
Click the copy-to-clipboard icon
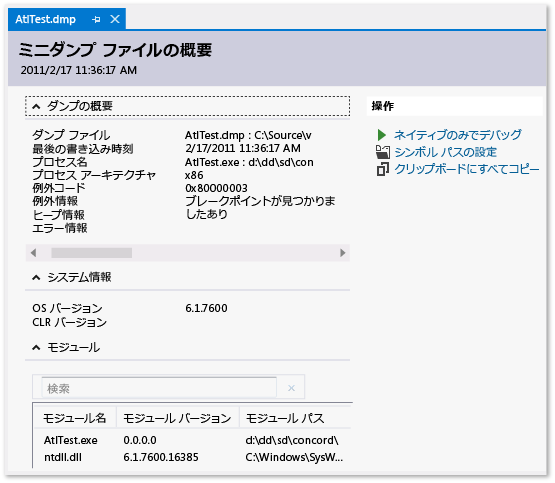[382, 169]
